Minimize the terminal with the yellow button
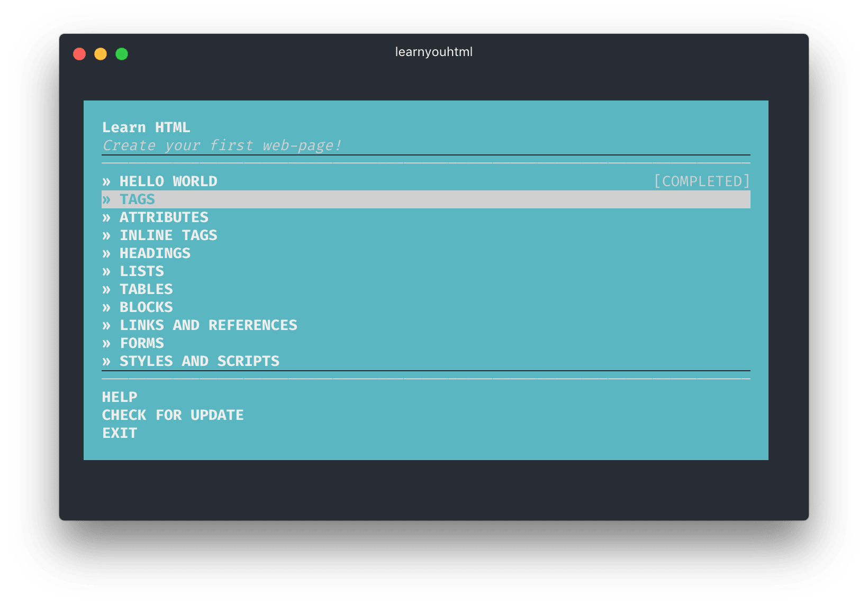868x605 pixels. tap(101, 54)
